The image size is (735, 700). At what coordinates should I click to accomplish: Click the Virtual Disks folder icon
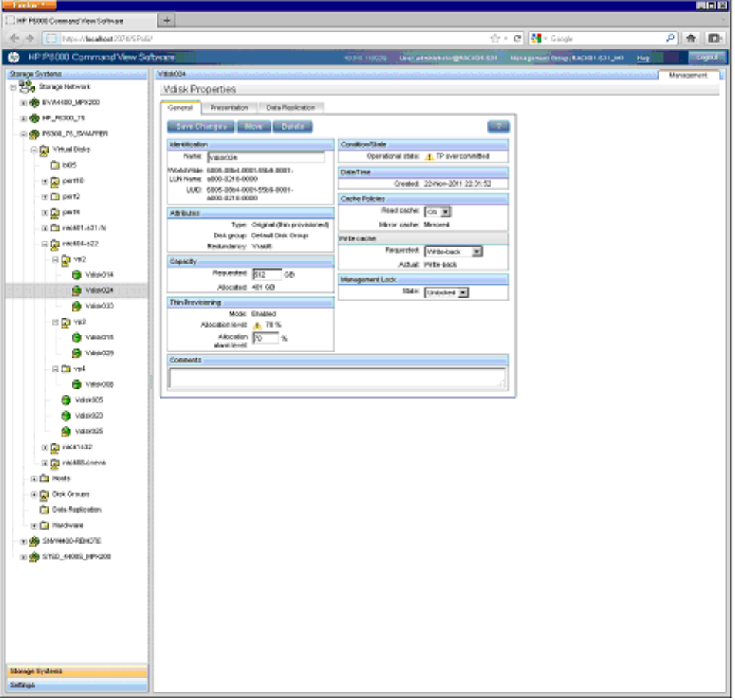point(45,150)
